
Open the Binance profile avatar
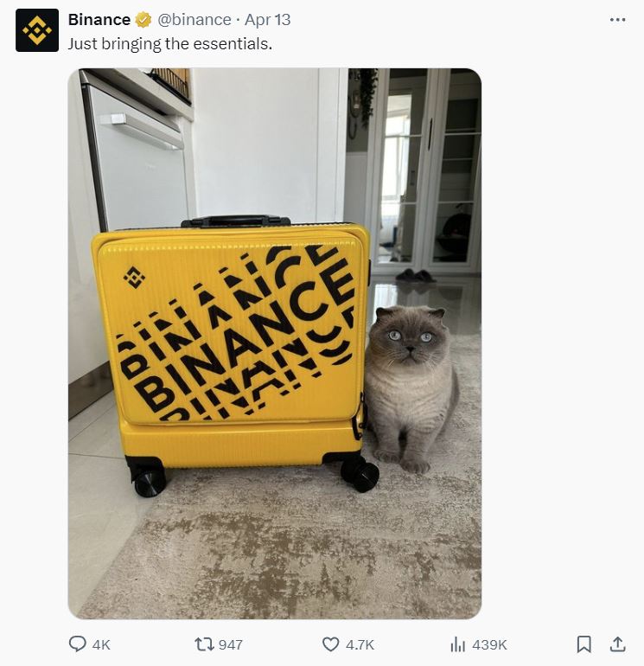[x=37, y=30]
